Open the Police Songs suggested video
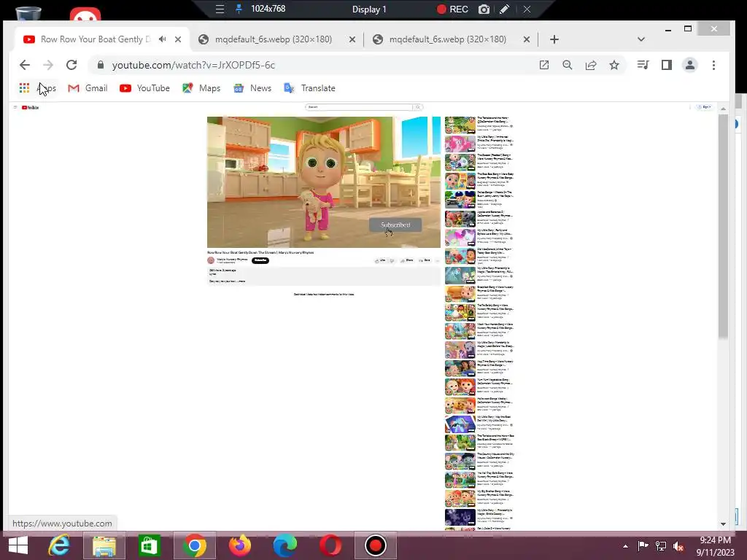The image size is (747, 560). coord(460,200)
